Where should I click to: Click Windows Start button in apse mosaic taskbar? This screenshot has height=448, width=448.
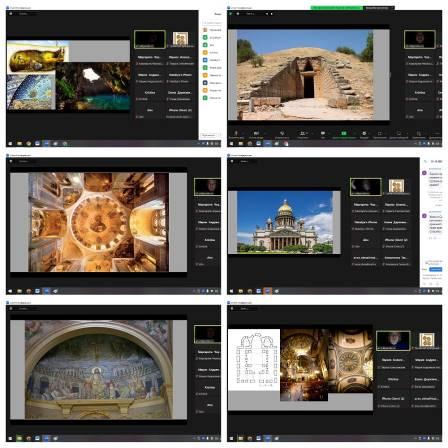(10, 438)
